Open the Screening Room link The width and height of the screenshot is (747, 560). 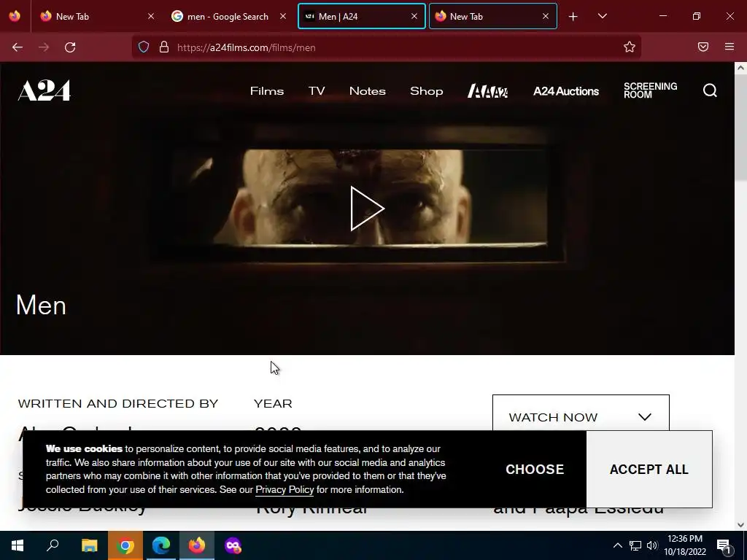[650, 90]
